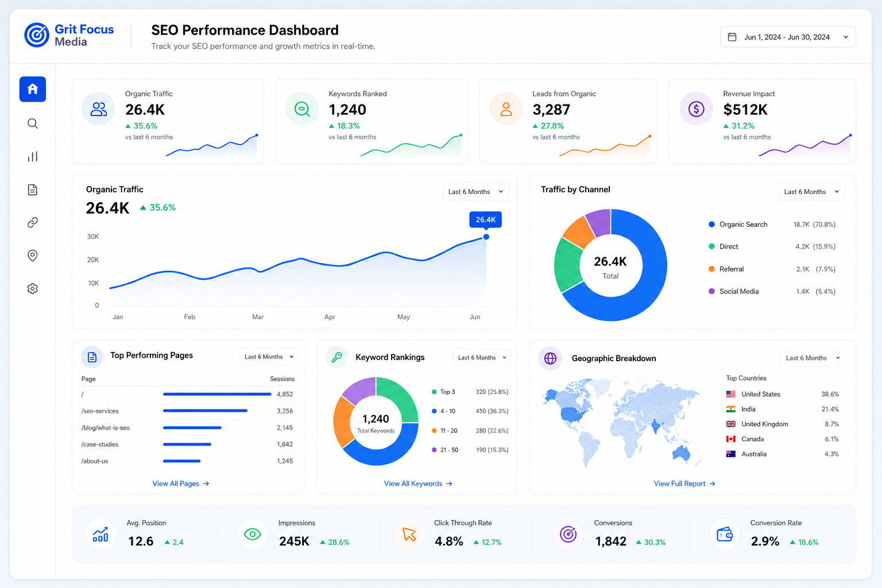Click the Grit Focus Media target logo
Screen dimensions: 882x588
click(37, 35)
